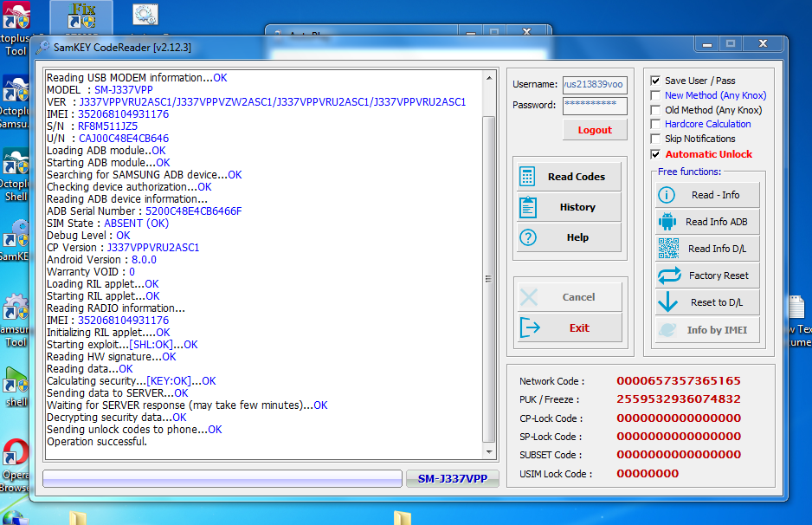This screenshot has width=812, height=525.
Task: Open the gear settings file icon on desktop
Action: click(145, 15)
